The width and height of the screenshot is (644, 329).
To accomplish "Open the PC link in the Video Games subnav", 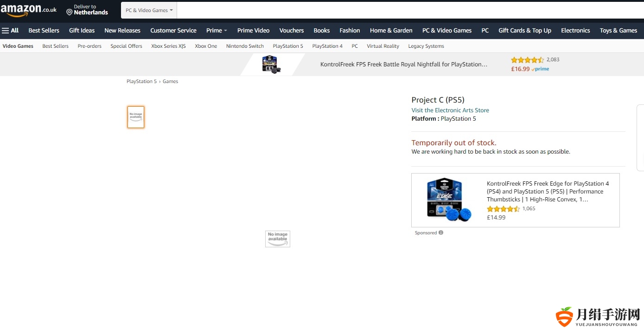I will tap(355, 46).
